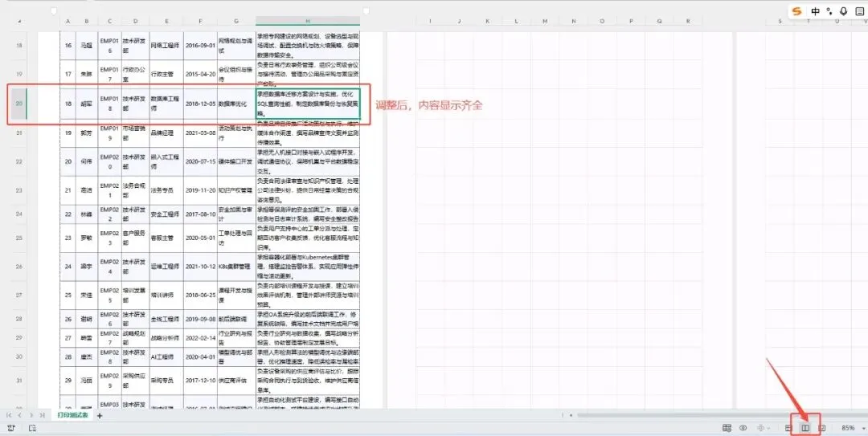This screenshot has width=868, height=436.
Task: Select column O header
Action: click(x=602, y=21)
